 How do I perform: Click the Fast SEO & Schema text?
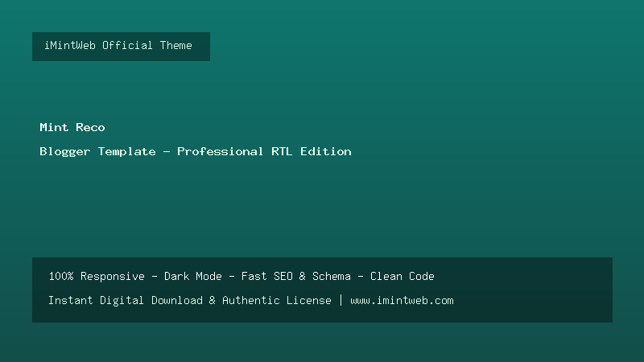click(x=295, y=276)
